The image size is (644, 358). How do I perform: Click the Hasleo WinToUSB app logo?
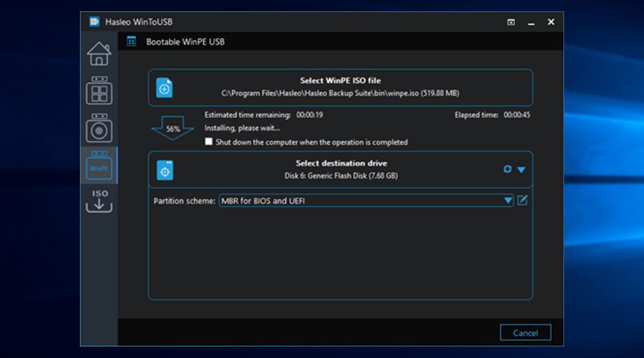94,22
